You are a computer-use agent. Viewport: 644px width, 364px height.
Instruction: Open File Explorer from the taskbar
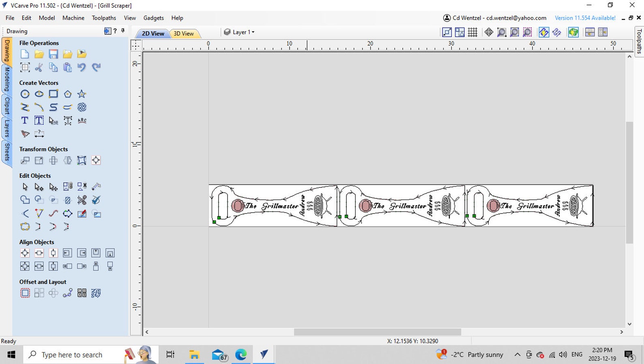(x=194, y=355)
